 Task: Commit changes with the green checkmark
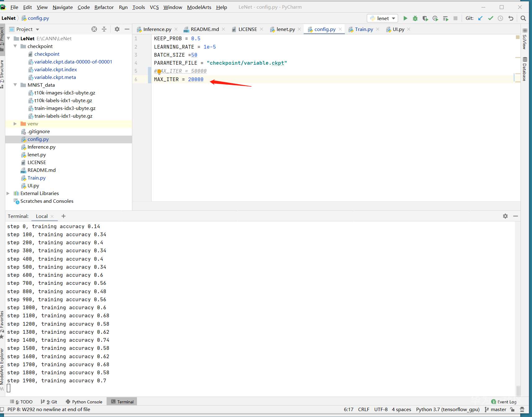490,18
